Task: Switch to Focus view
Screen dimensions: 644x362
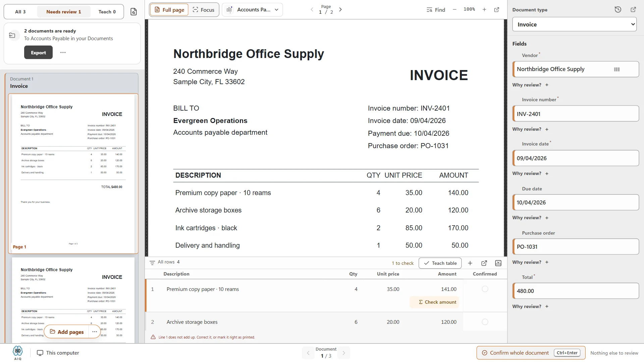Action: (204, 10)
